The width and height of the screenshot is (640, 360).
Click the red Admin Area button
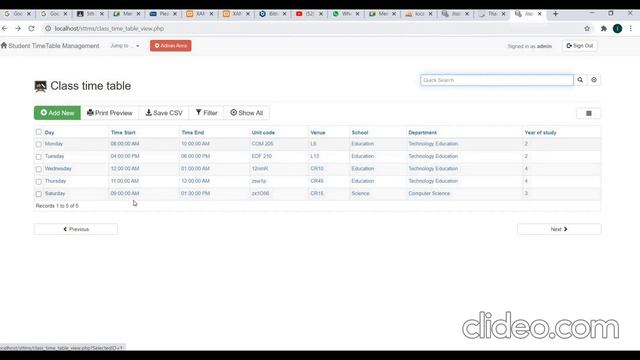point(171,46)
